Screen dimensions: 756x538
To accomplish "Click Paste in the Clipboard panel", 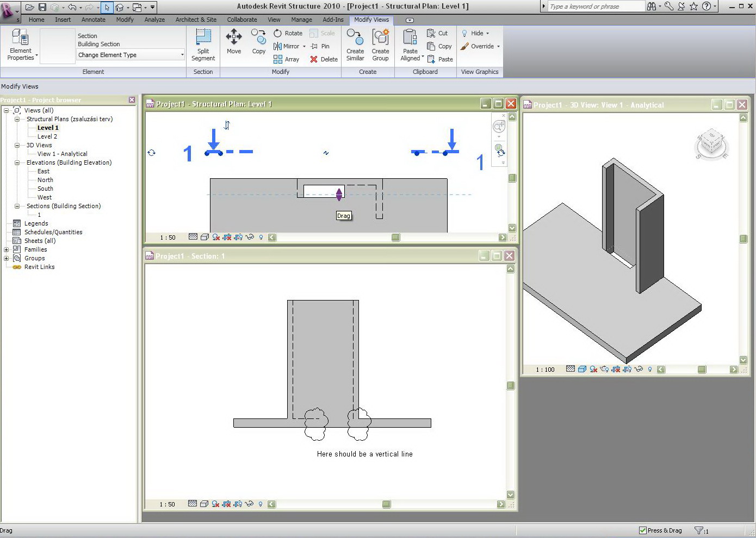I will pos(440,59).
